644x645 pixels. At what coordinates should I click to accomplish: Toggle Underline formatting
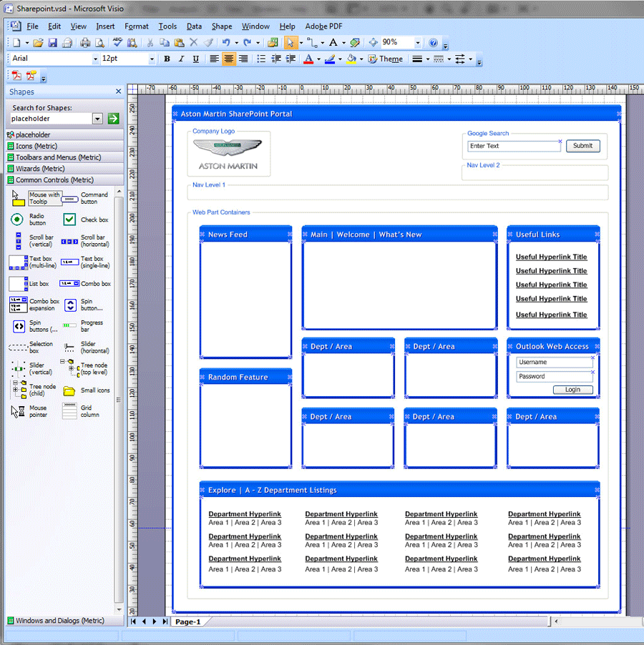pyautogui.click(x=195, y=59)
